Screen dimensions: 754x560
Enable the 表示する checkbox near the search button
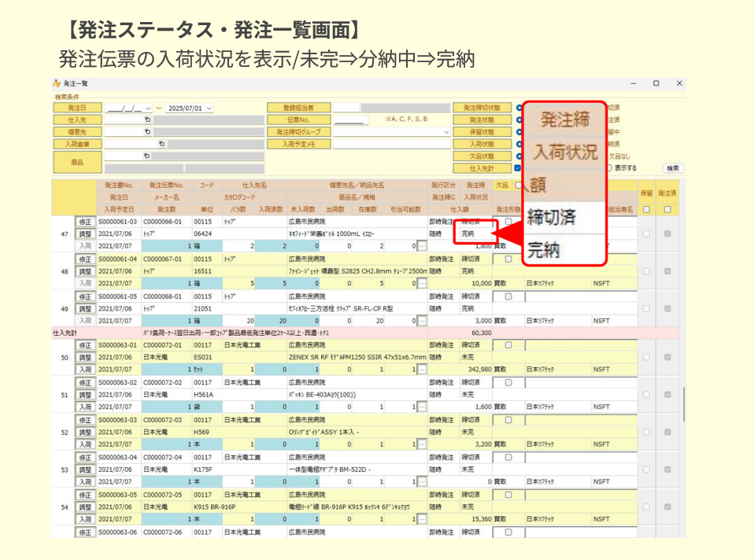click(x=611, y=168)
